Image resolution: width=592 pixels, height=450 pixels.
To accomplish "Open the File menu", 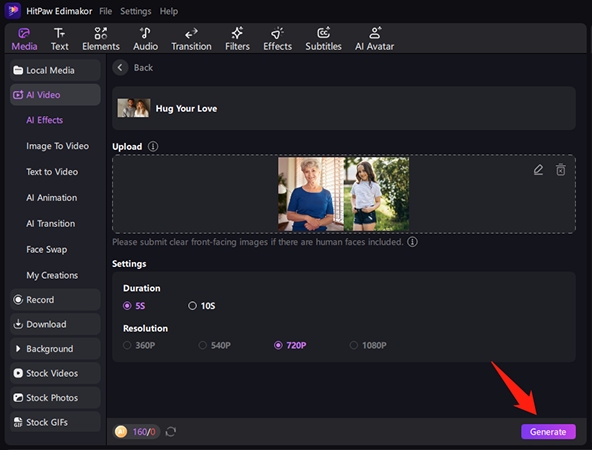I will [106, 11].
